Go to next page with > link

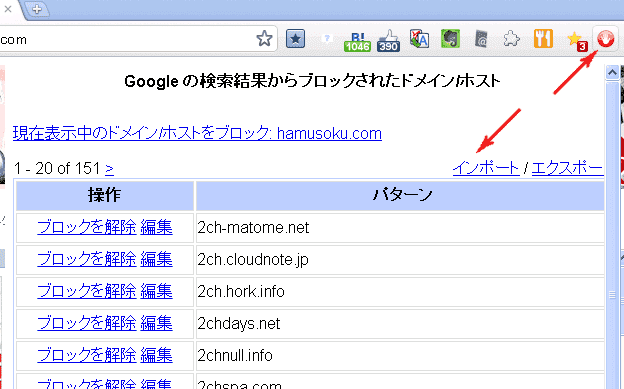pyautogui.click(x=109, y=169)
